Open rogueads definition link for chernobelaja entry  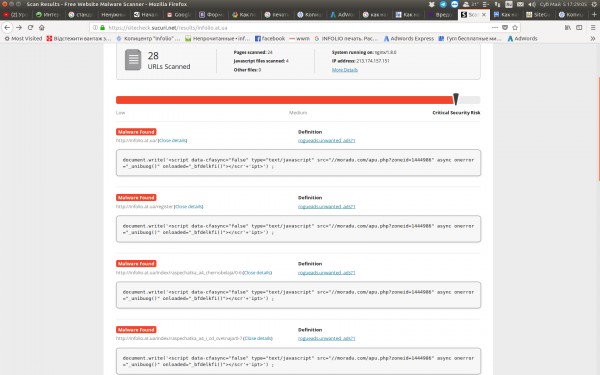tap(326, 273)
